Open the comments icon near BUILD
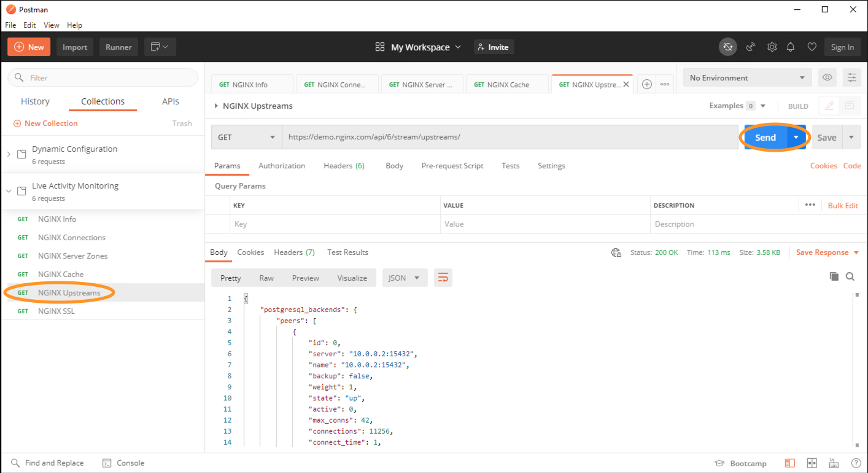This screenshot has height=473, width=868. [x=850, y=106]
